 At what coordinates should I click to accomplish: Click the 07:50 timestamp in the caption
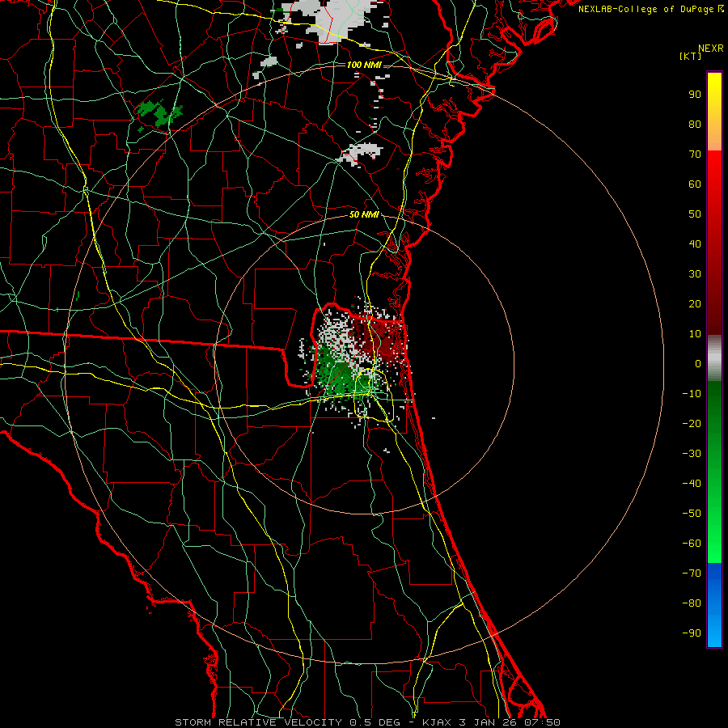tap(542, 722)
